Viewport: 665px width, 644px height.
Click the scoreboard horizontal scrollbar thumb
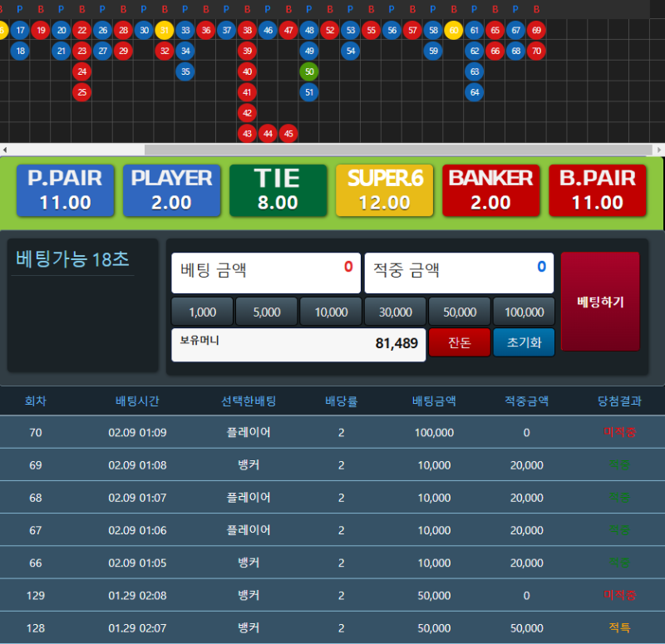[398, 150]
